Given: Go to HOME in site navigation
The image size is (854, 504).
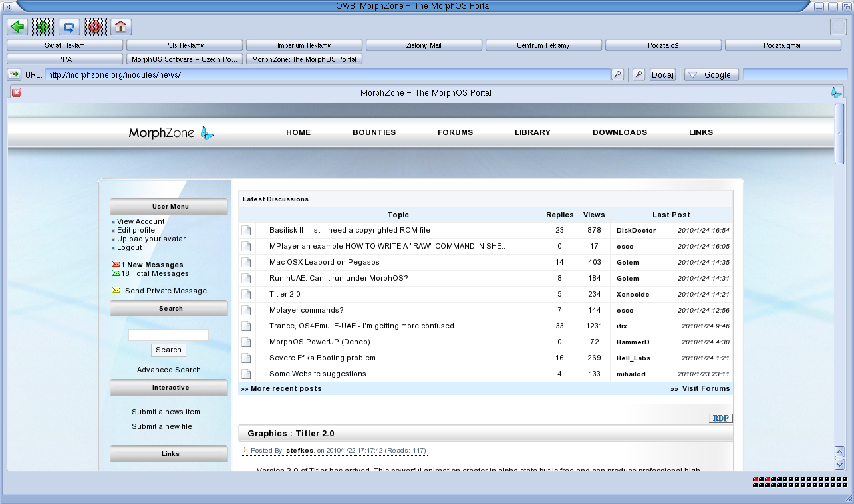Looking at the screenshot, I should 298,132.
